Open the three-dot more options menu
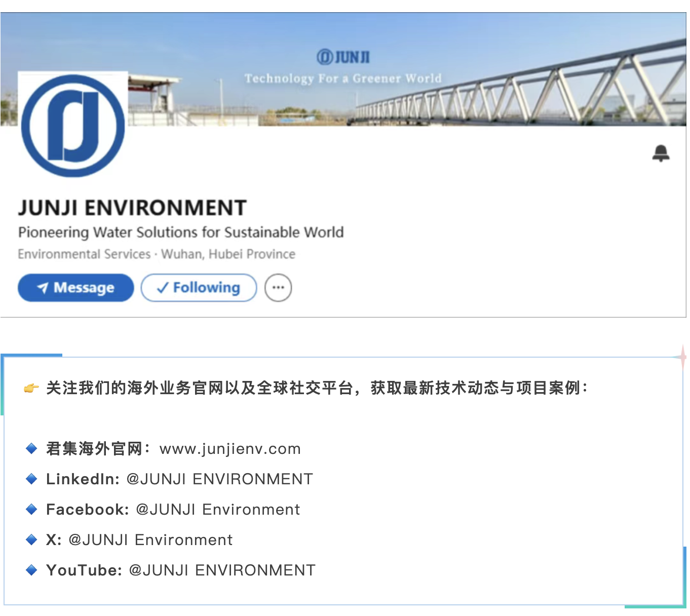The height and width of the screenshot is (616, 690). pos(278,288)
